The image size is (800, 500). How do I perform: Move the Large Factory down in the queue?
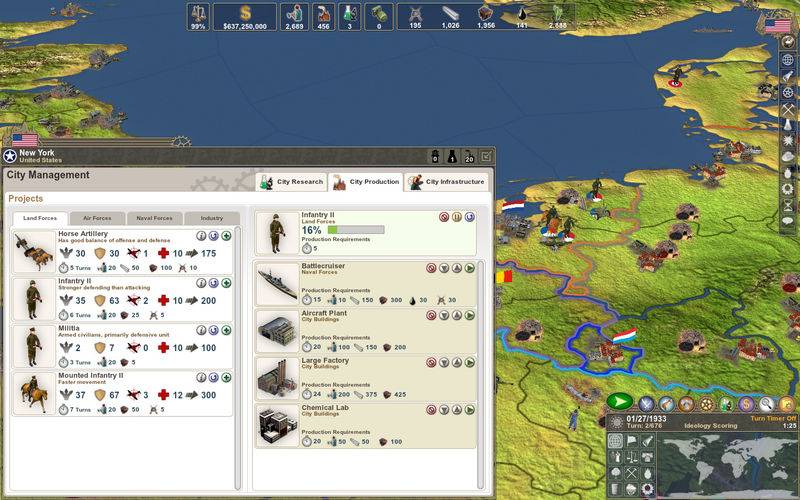[x=444, y=362]
